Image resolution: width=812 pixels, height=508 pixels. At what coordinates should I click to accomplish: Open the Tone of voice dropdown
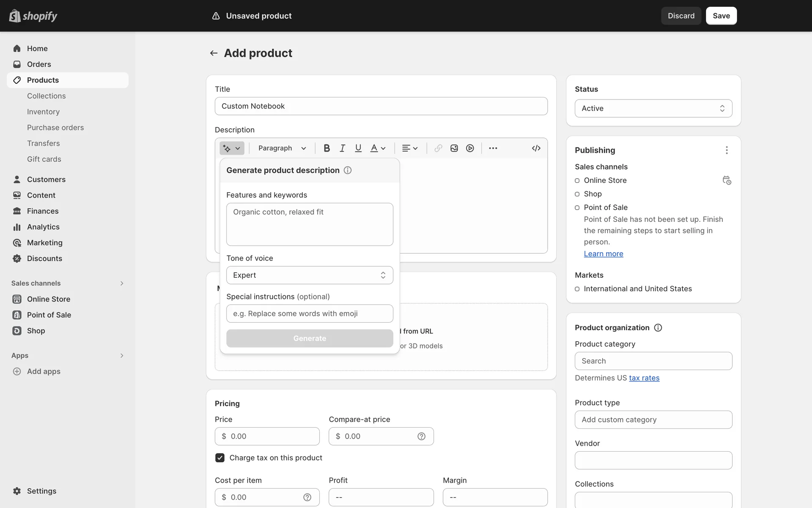click(310, 275)
